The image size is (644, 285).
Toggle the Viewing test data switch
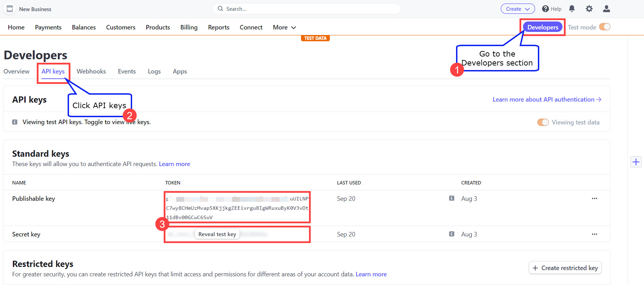coord(543,122)
